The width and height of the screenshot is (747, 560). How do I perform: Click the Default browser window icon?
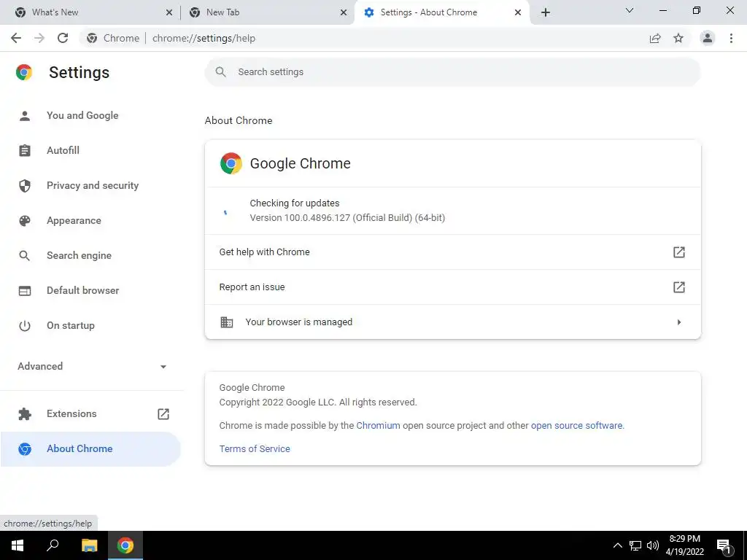tap(25, 290)
